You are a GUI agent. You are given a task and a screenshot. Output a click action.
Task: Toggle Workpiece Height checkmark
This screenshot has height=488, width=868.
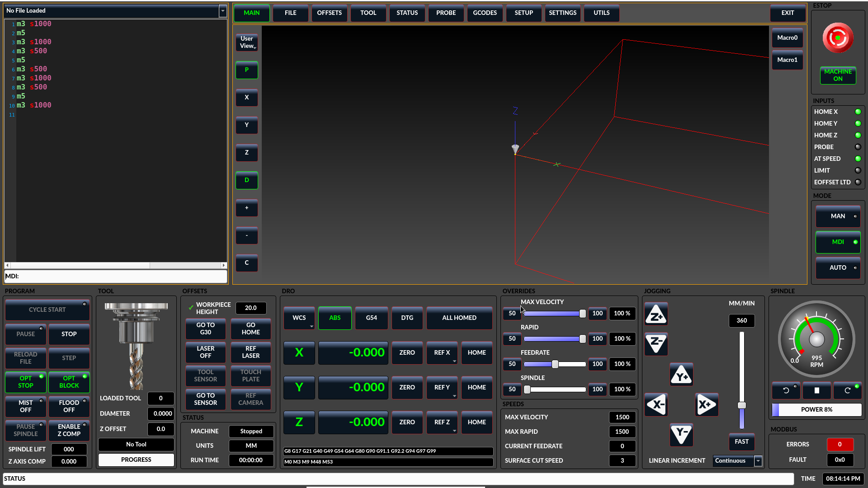[191, 308]
